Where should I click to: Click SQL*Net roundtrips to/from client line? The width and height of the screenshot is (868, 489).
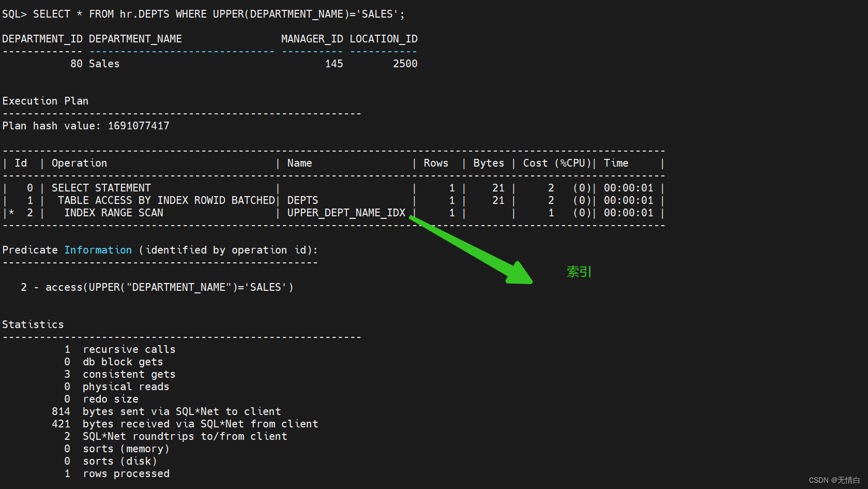pyautogui.click(x=176, y=436)
